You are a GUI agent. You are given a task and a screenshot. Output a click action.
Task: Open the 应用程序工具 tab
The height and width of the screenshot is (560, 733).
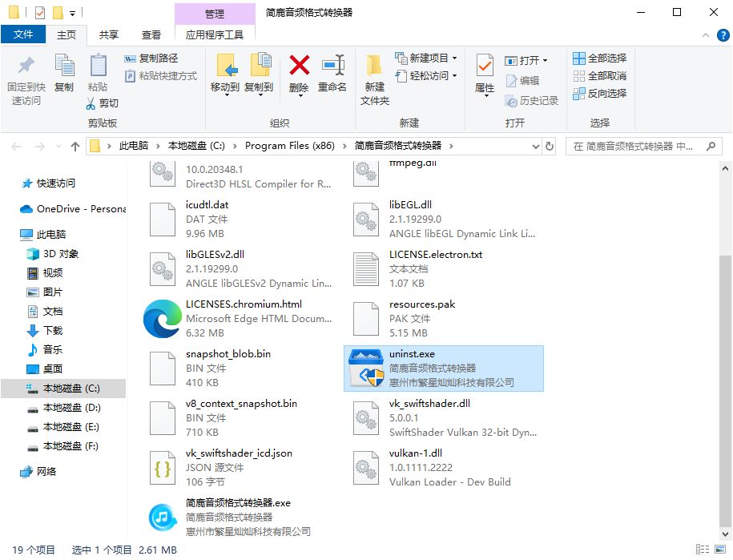click(x=215, y=35)
